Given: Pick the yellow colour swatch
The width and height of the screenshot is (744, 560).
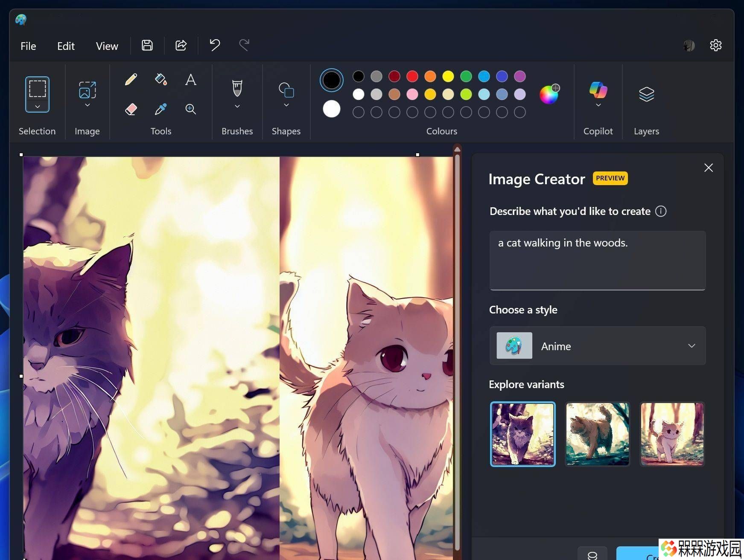Looking at the screenshot, I should (x=448, y=76).
